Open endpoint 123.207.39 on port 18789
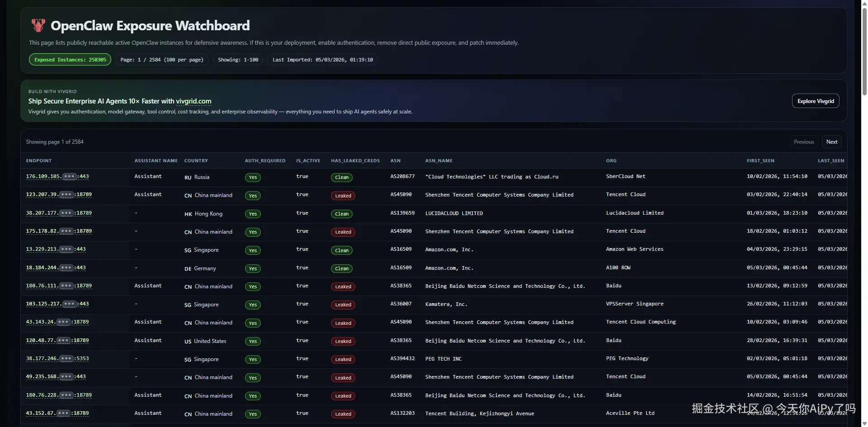This screenshot has height=427, width=868. point(59,195)
